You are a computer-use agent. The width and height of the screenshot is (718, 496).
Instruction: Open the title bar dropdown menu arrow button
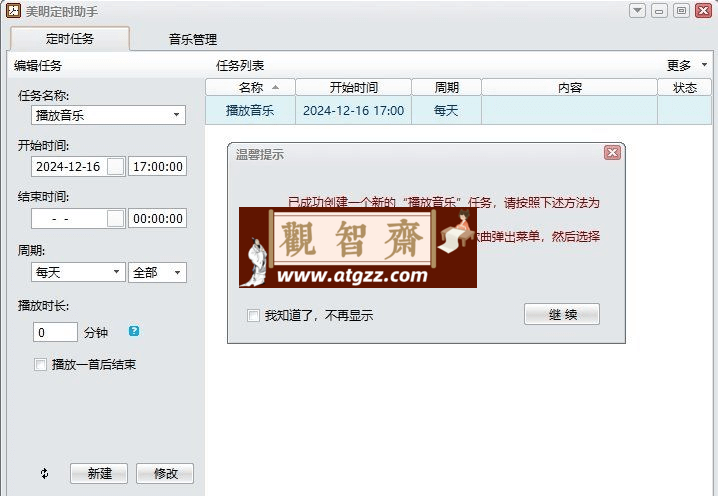tap(637, 10)
